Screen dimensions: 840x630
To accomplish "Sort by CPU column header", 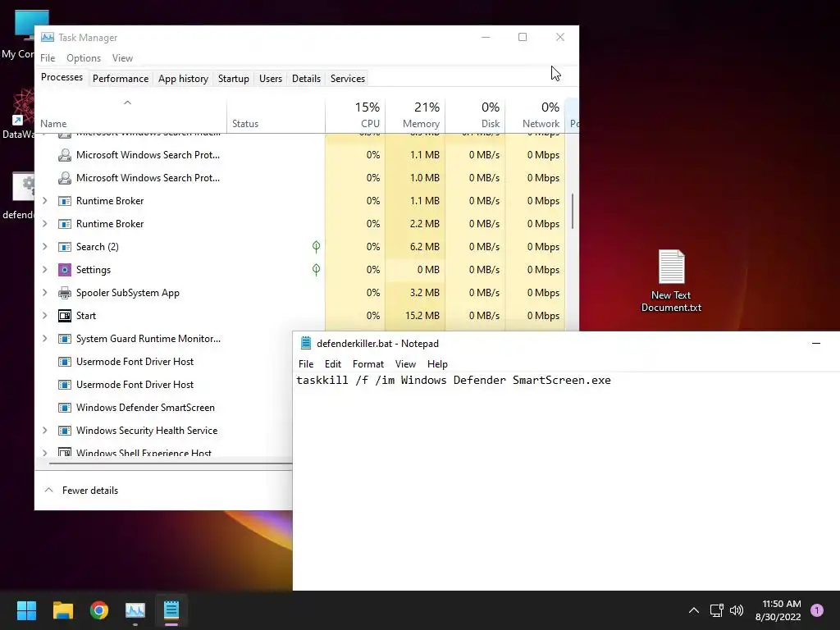I will (x=355, y=115).
